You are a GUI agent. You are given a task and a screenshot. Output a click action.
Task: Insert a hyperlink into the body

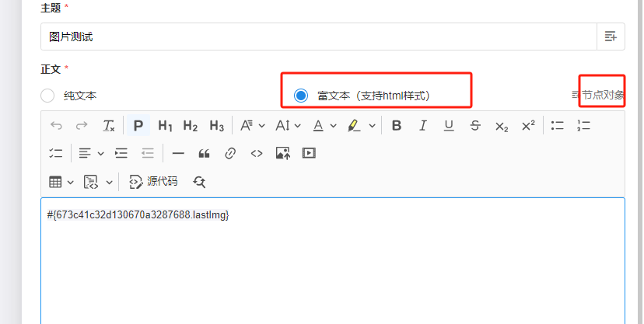[x=230, y=153]
